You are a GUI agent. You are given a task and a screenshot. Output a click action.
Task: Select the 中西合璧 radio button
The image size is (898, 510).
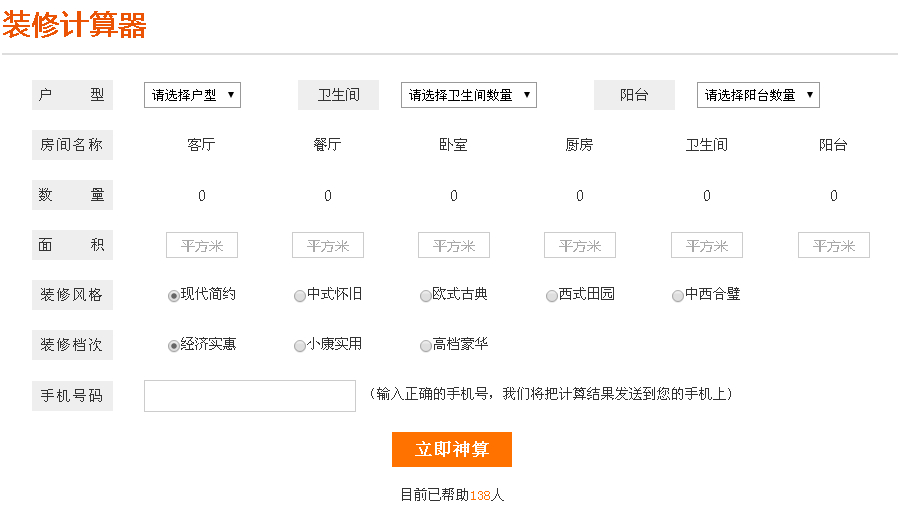[678, 296]
